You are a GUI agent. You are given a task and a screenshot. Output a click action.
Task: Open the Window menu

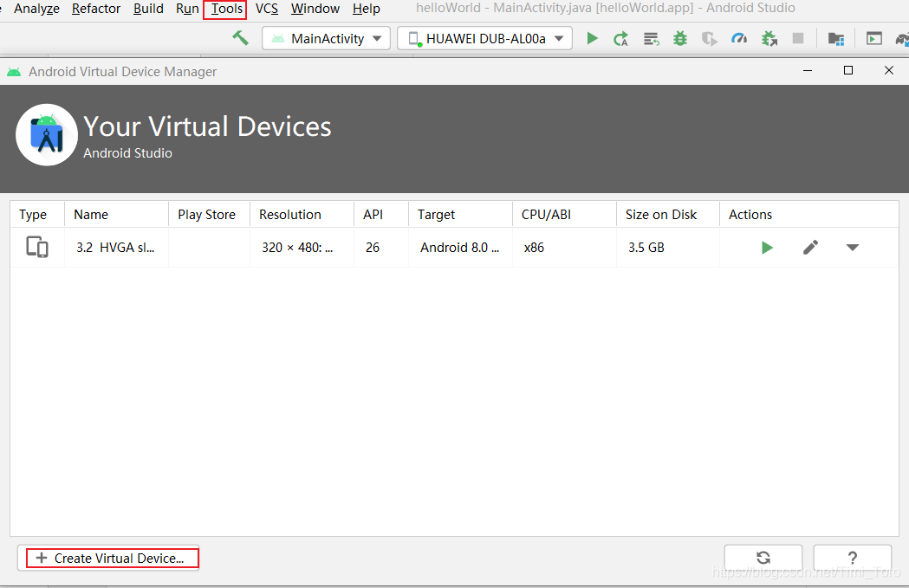pos(315,9)
